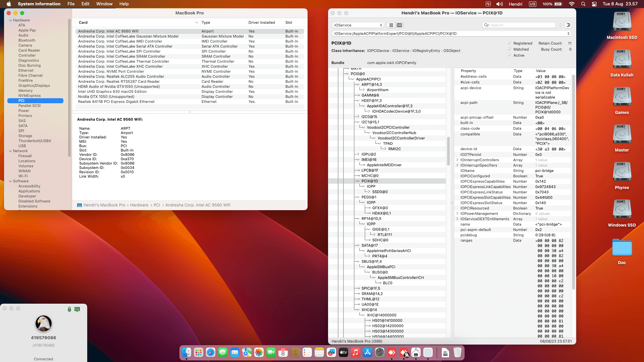Open the Help menu
644x362 pixels.
(124, 4)
